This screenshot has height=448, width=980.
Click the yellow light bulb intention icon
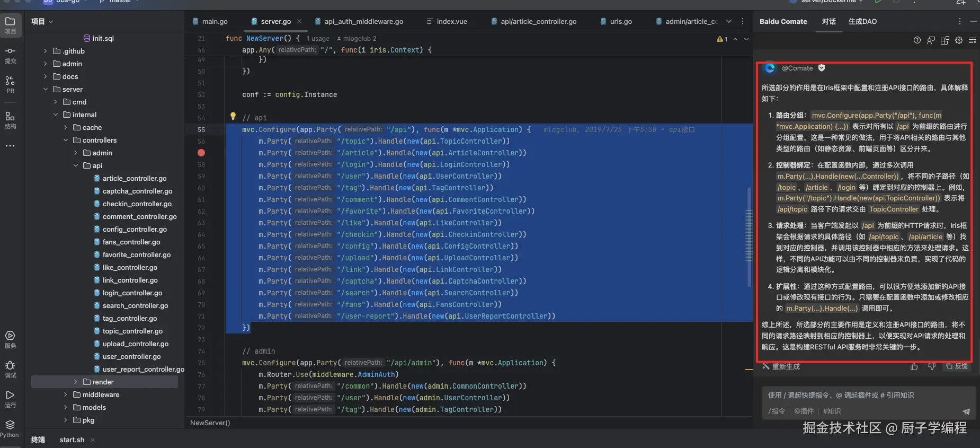[233, 116]
